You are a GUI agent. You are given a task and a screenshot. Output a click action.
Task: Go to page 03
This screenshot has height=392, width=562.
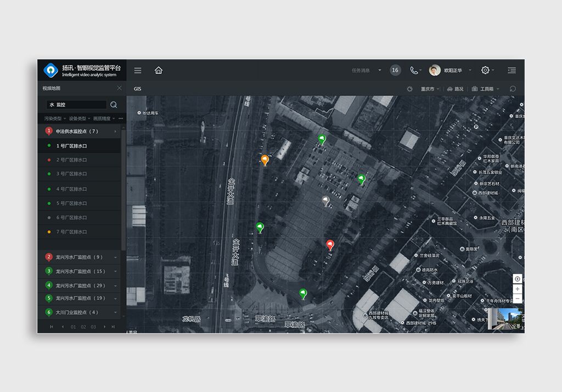tap(93, 327)
